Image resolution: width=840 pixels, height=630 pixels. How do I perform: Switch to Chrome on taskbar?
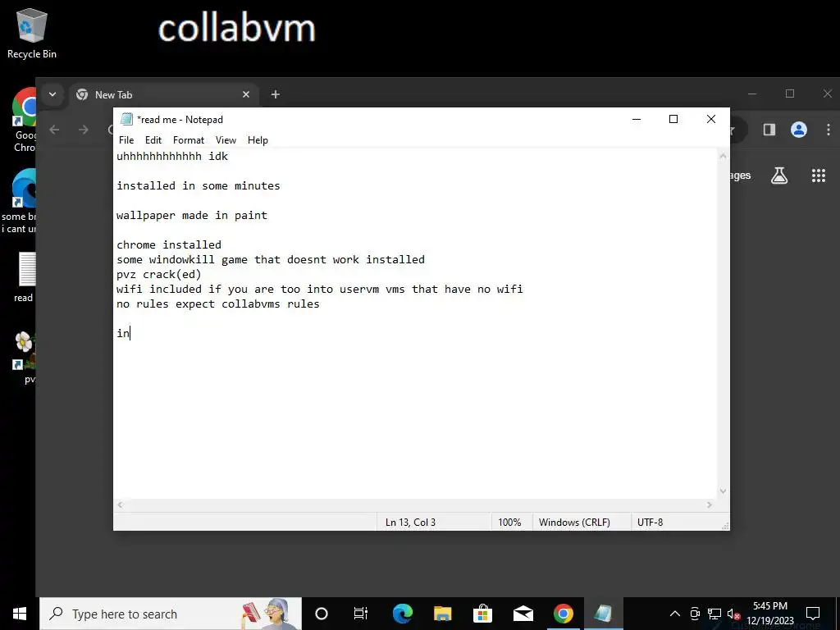pos(563,614)
